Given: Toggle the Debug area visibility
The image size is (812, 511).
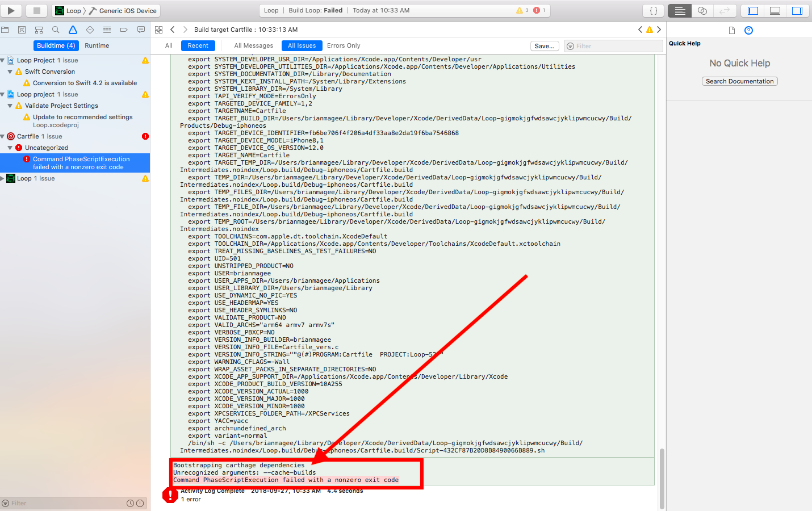Looking at the screenshot, I should point(775,10).
